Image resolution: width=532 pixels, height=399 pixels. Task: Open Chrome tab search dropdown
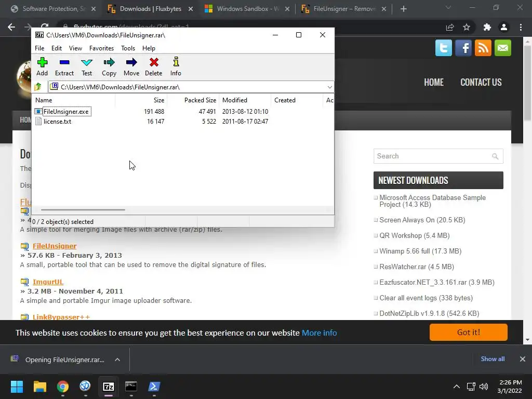click(448, 7)
